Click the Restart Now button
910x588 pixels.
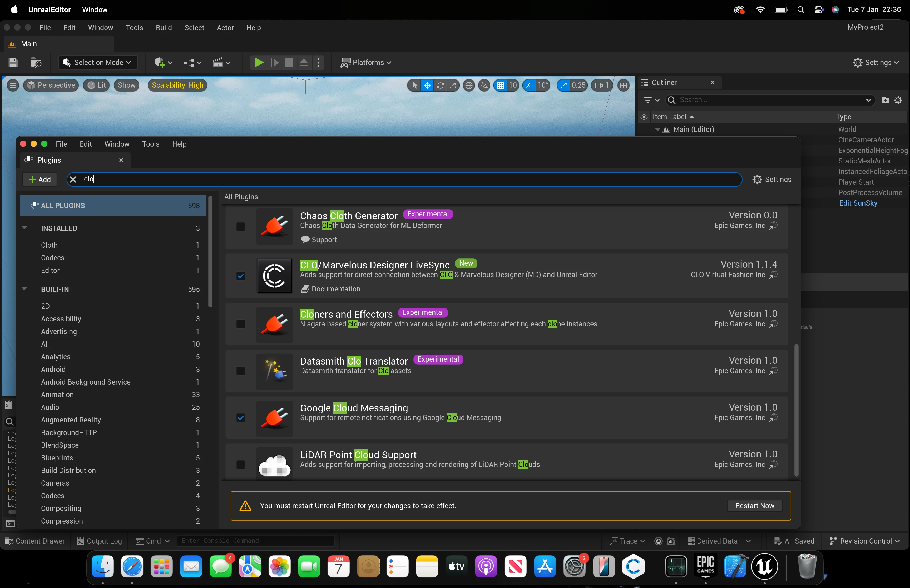coord(754,506)
